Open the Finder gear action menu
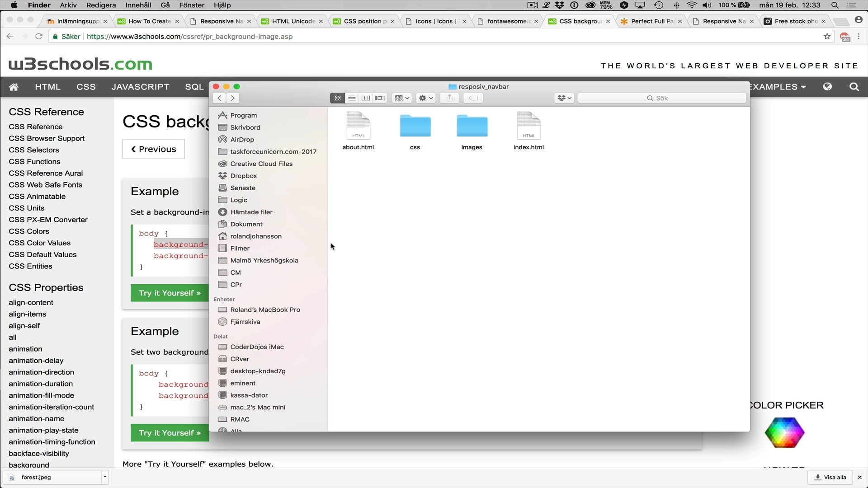This screenshot has height=488, width=868. [x=426, y=98]
